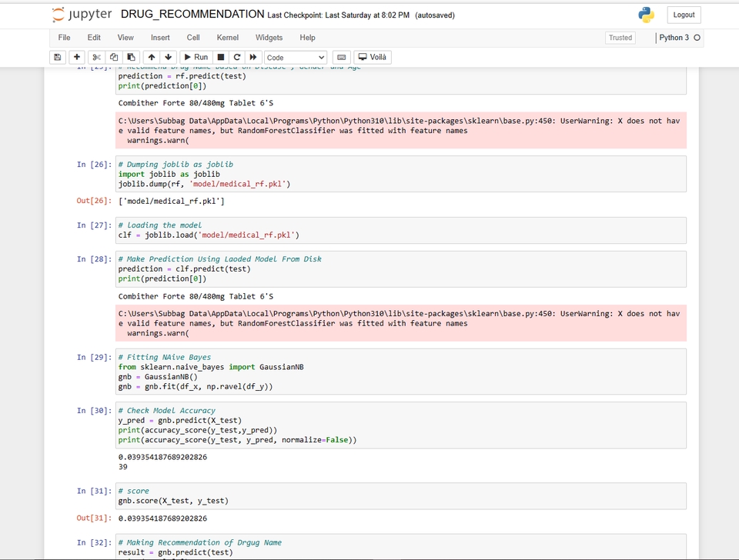Open Python from the taskbar
739x560 pixels.
click(647, 13)
